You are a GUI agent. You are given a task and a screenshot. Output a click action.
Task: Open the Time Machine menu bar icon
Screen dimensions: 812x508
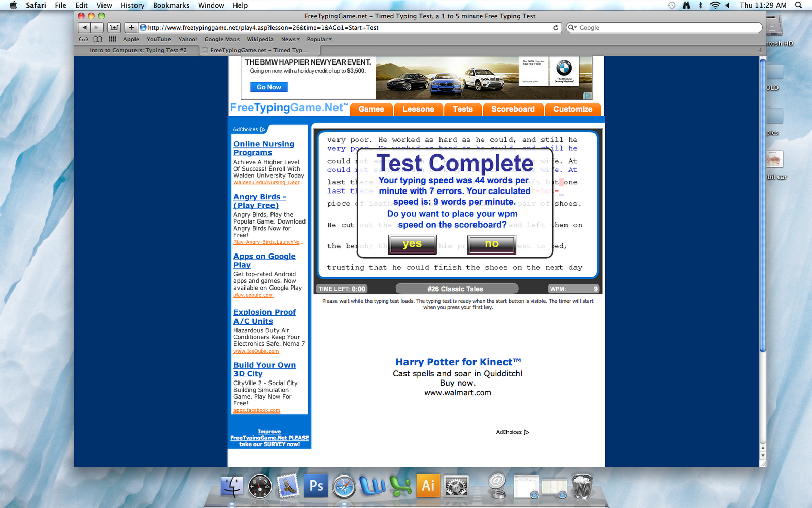click(x=671, y=5)
